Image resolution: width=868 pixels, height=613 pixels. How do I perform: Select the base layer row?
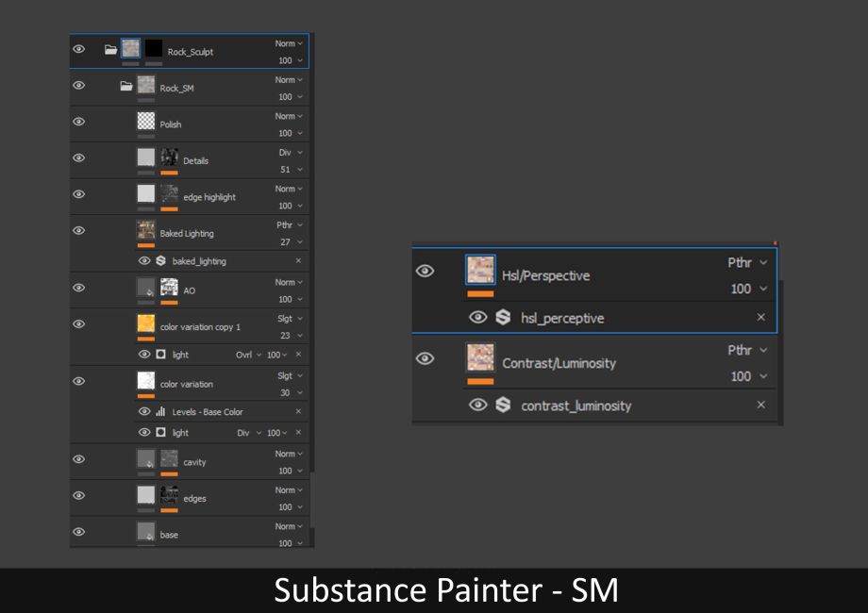pos(190,532)
